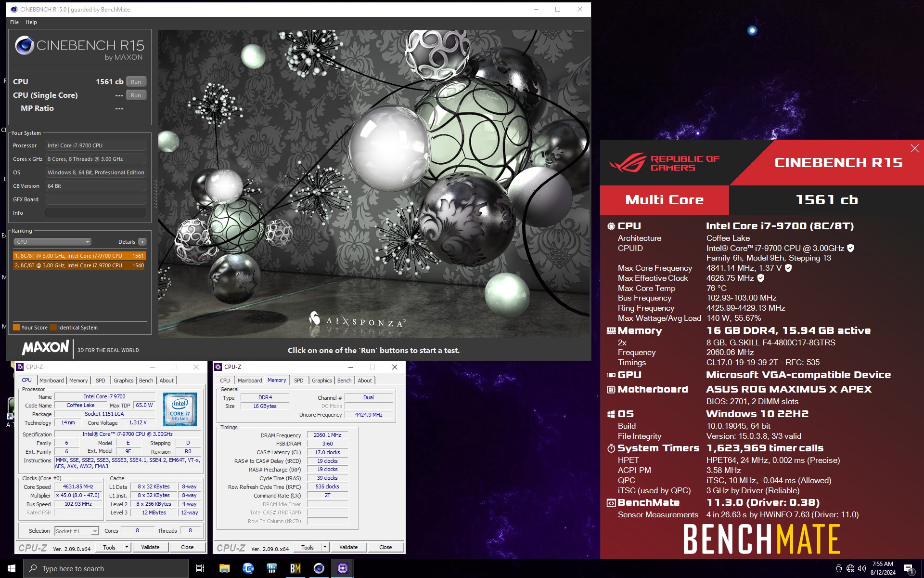Click the Intel Core i7 badge in CPU-Z

point(180,409)
